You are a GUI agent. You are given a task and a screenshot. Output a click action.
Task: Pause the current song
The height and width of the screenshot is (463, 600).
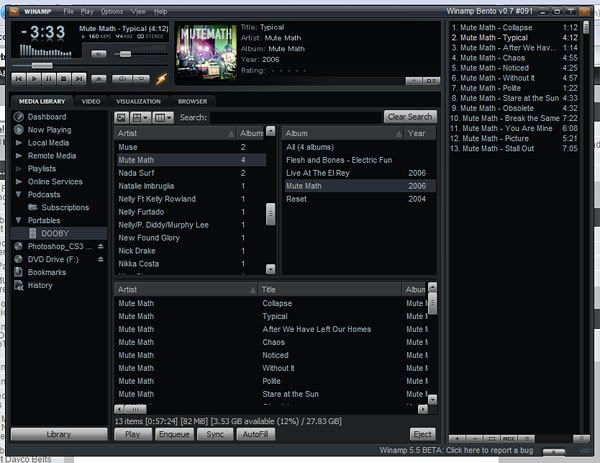(49, 79)
